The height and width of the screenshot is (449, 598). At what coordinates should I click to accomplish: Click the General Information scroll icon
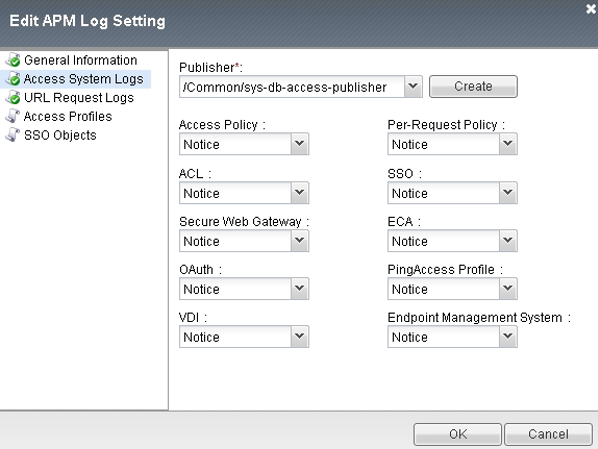13,60
